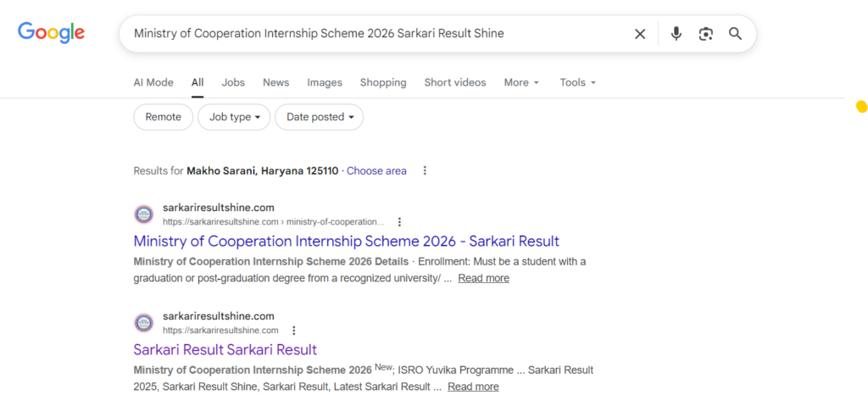Open Google Lens image search icon

(x=705, y=34)
